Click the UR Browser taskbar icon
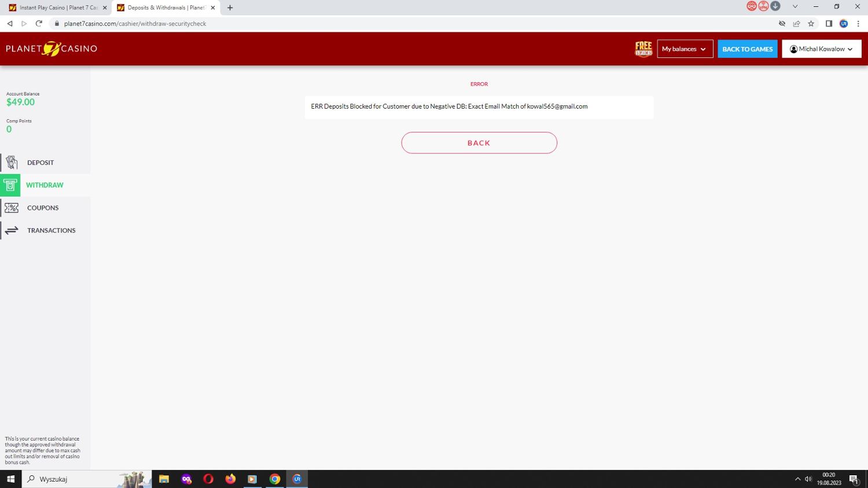868x488 pixels. click(x=297, y=479)
